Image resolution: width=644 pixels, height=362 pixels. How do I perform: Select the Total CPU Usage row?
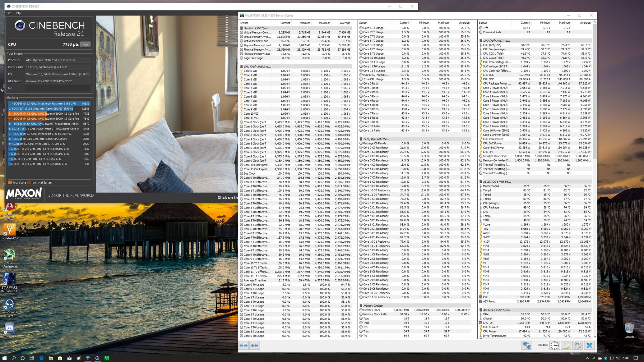415,79
